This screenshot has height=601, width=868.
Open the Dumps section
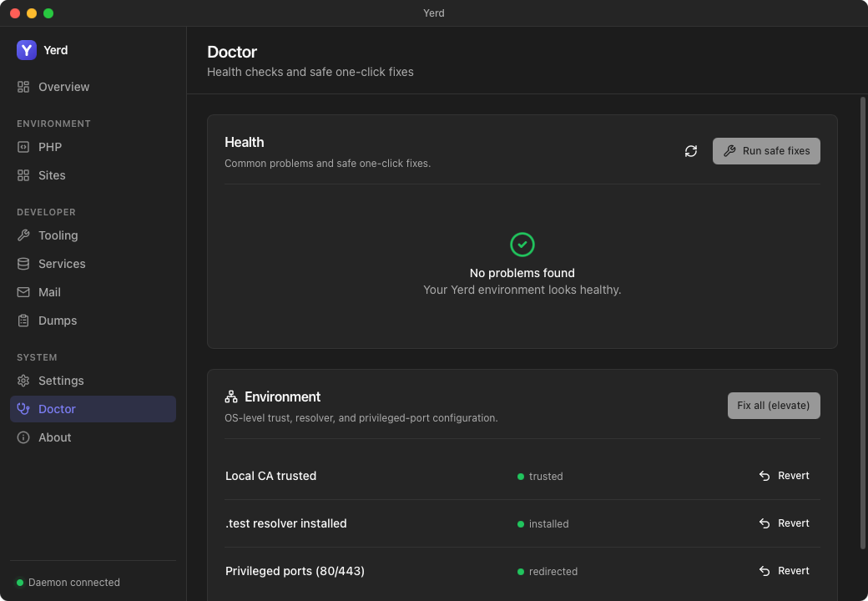[x=93, y=321]
